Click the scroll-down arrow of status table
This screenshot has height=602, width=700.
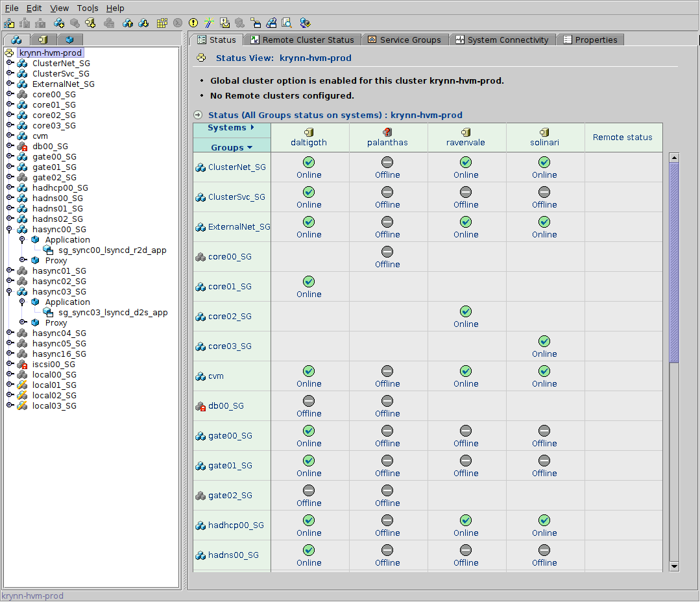pyautogui.click(x=674, y=566)
